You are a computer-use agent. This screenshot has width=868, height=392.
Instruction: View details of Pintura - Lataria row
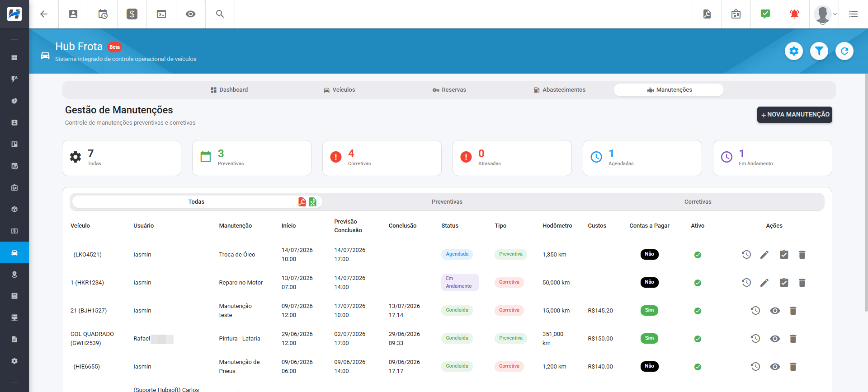pyautogui.click(x=775, y=339)
